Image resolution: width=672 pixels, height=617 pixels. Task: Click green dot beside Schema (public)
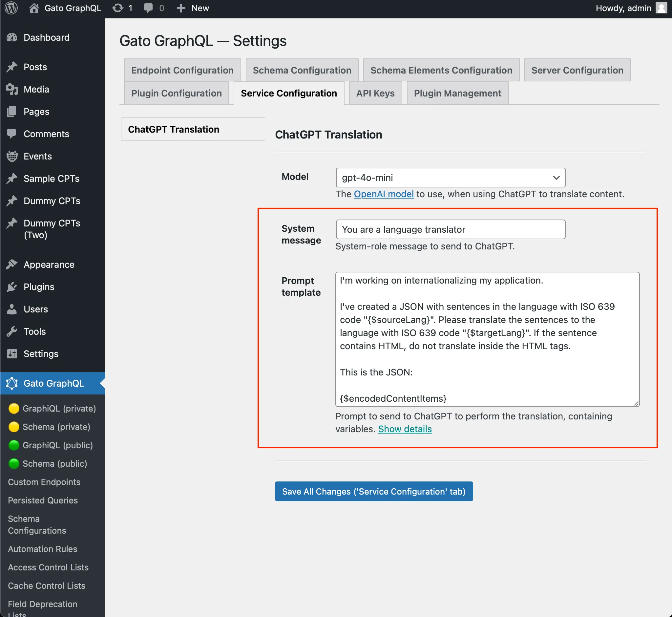click(14, 463)
